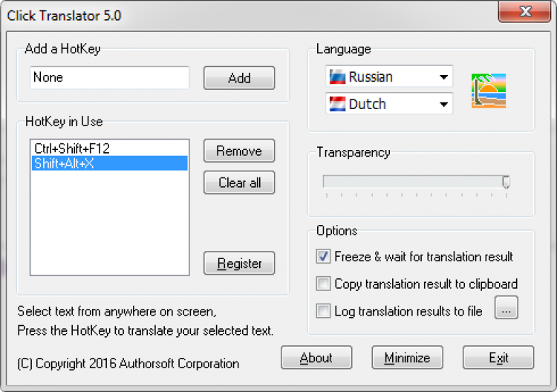The width and height of the screenshot is (557, 392).
Task: Browse log file with ellipsis button
Action: (x=506, y=307)
